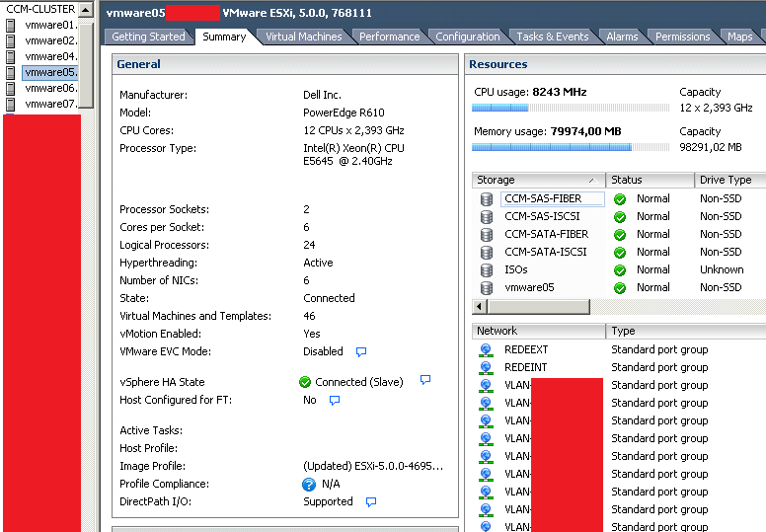Click the storage list horizontal scrollbar thumb
This screenshot has width=766, height=532.
pos(539,307)
